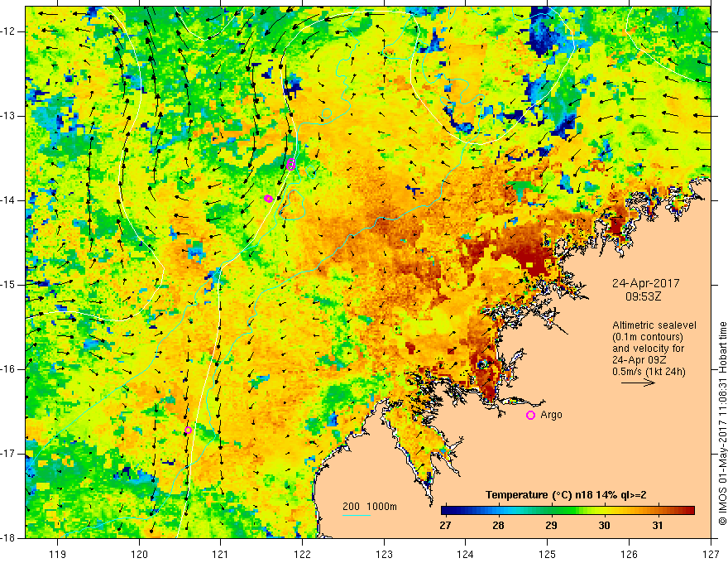Click the filled magenta Argo float near 14S
This screenshot has width=728, height=563.
(x=268, y=199)
